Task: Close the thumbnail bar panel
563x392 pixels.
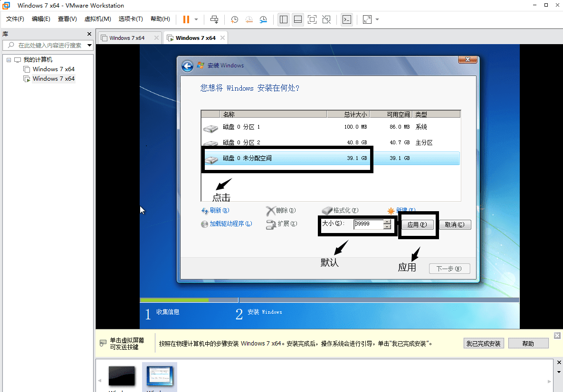Action: click(559, 363)
